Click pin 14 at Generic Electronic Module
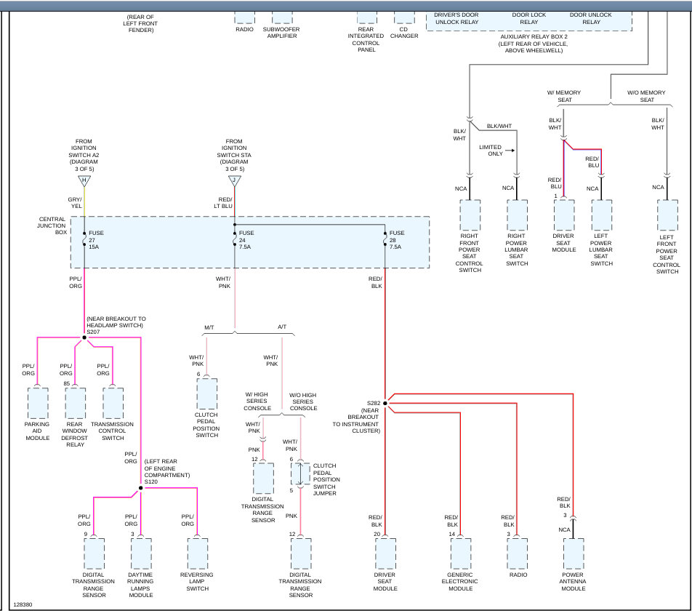 click(452, 534)
